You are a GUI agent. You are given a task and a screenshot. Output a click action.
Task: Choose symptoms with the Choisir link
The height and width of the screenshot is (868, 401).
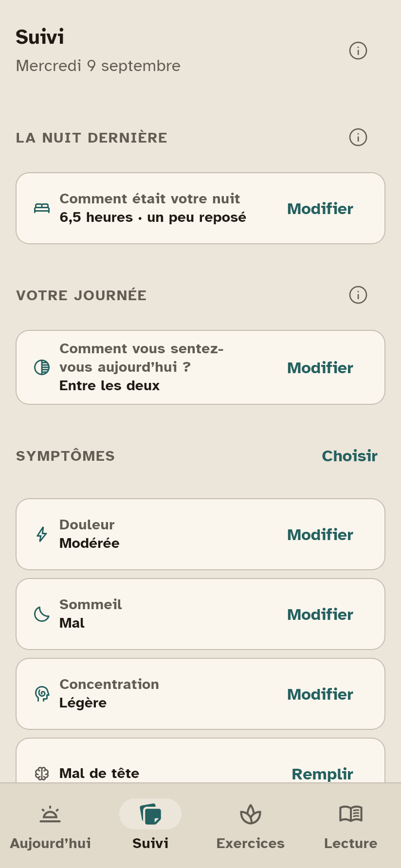coord(349,456)
